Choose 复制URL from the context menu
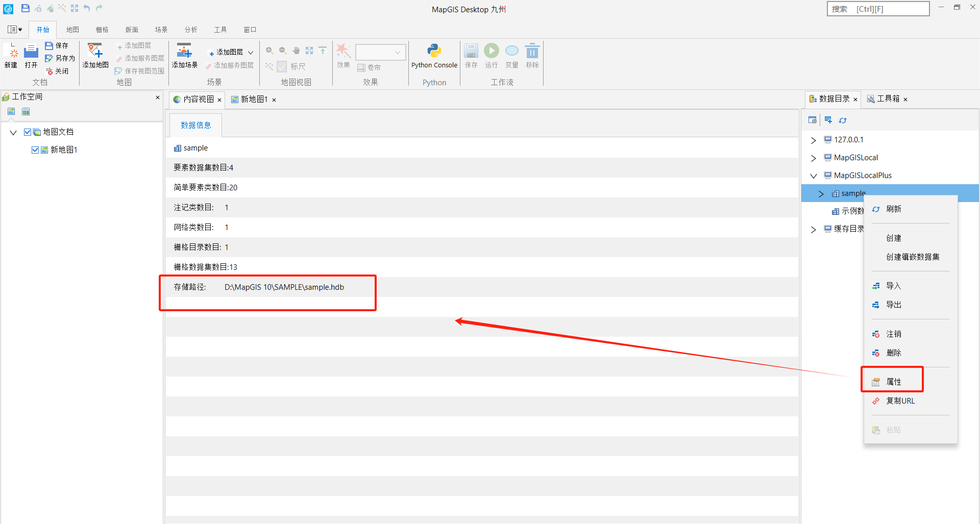Screen dimensions: 980x524 [911, 401]
